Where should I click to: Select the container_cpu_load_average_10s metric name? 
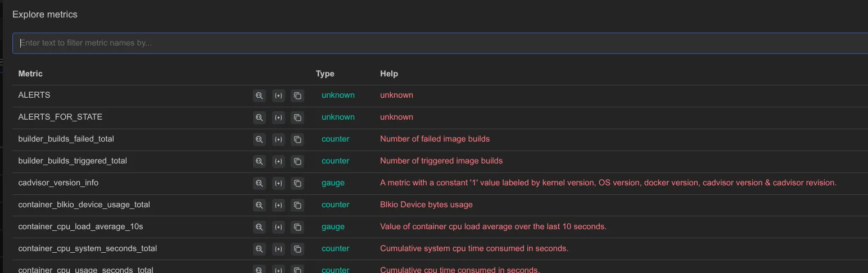pyautogui.click(x=81, y=226)
